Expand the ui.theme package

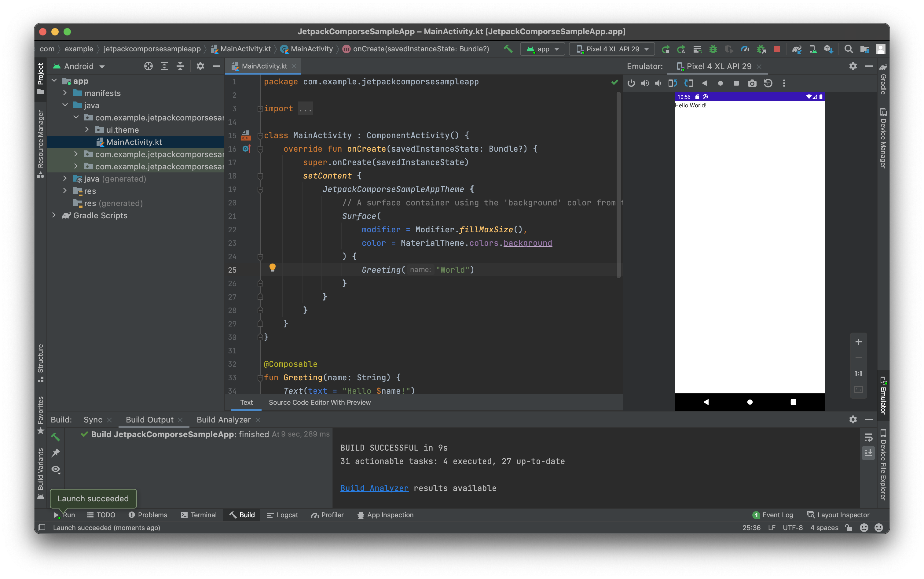coord(87,130)
